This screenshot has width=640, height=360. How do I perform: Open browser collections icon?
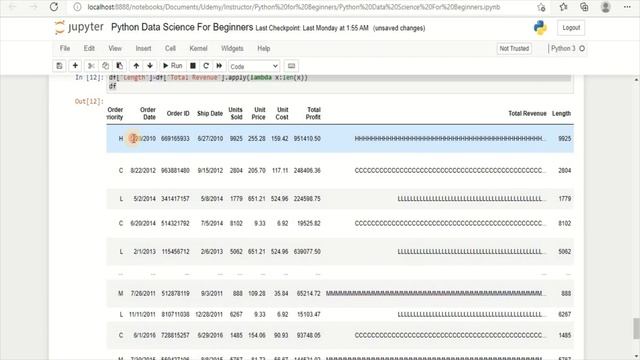584,7
